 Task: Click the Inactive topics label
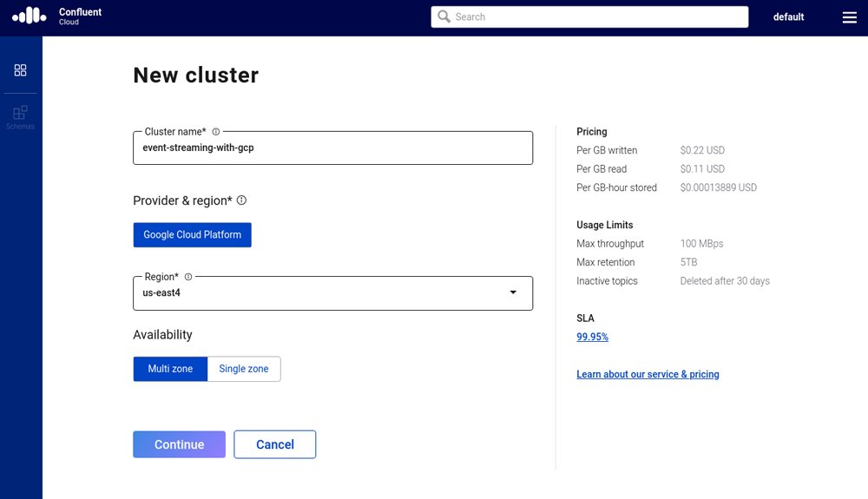(x=607, y=281)
